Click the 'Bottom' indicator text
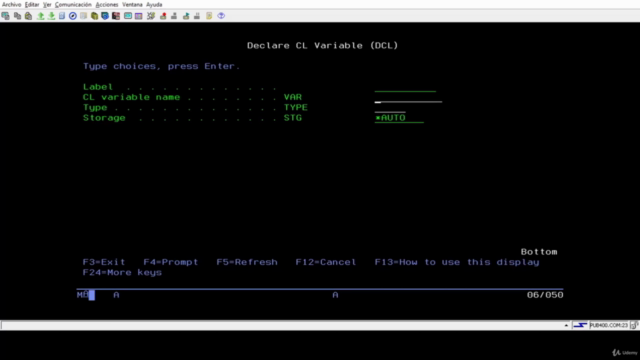 (x=539, y=252)
